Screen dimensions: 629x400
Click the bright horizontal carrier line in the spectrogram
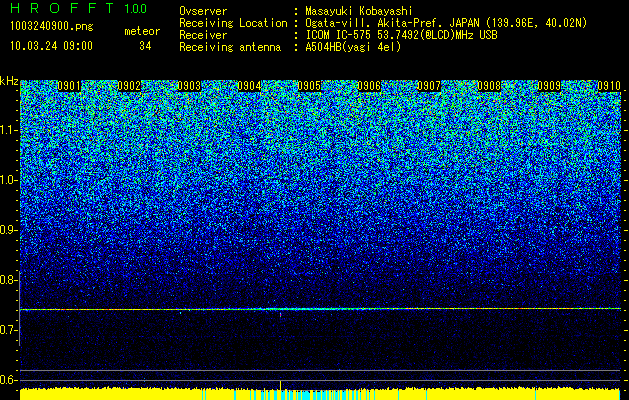coord(320,309)
